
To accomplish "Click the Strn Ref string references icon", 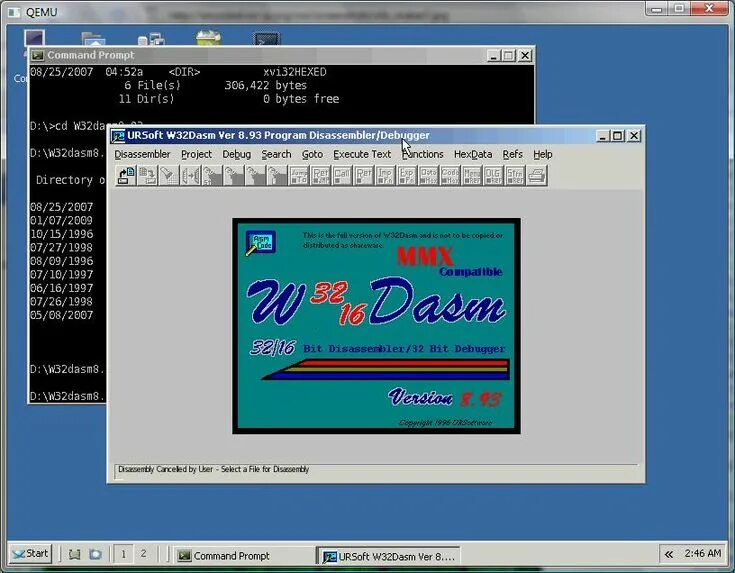I will pos(515,176).
